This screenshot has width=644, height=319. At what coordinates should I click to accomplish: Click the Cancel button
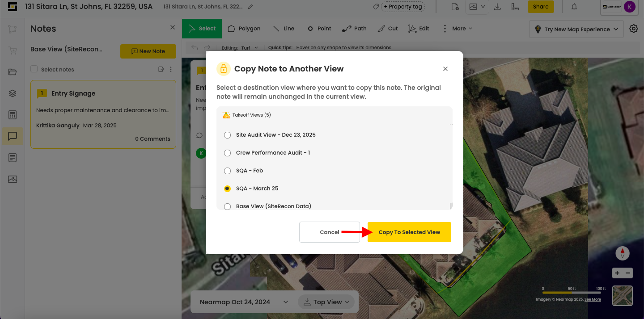point(330,232)
